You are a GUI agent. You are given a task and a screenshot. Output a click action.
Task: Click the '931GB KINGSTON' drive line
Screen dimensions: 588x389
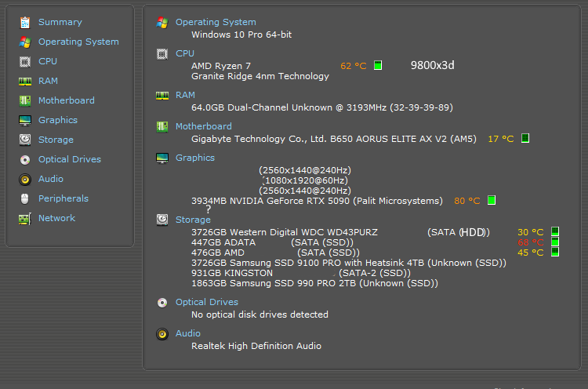pyautogui.click(x=301, y=273)
